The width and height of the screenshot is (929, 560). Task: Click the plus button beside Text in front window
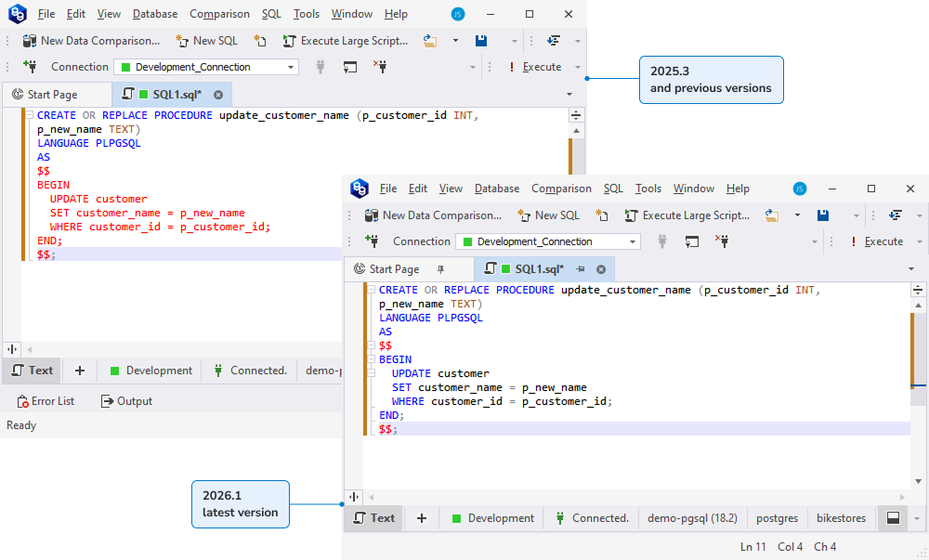421,518
